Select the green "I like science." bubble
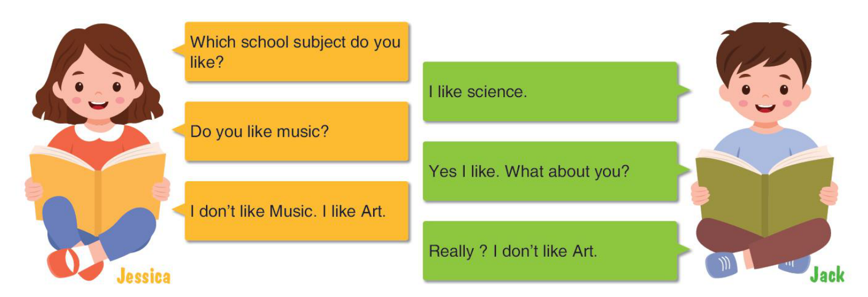 550,92
